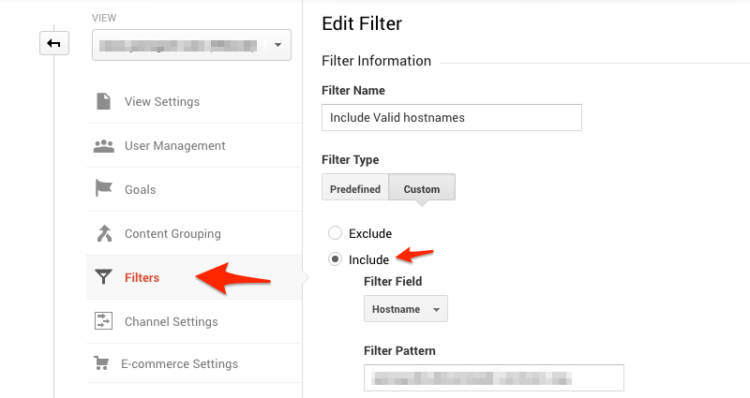Click the Channel Settings icon
The image size is (750, 398).
point(103,321)
